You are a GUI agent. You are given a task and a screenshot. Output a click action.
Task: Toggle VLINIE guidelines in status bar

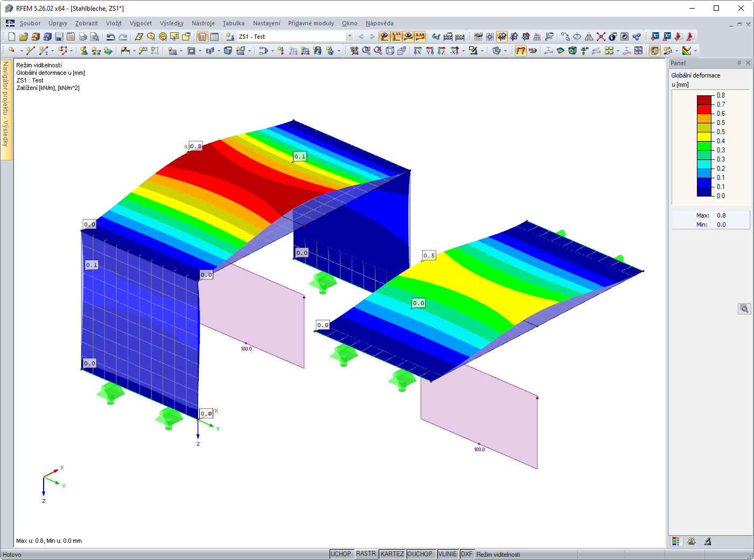tap(448, 554)
